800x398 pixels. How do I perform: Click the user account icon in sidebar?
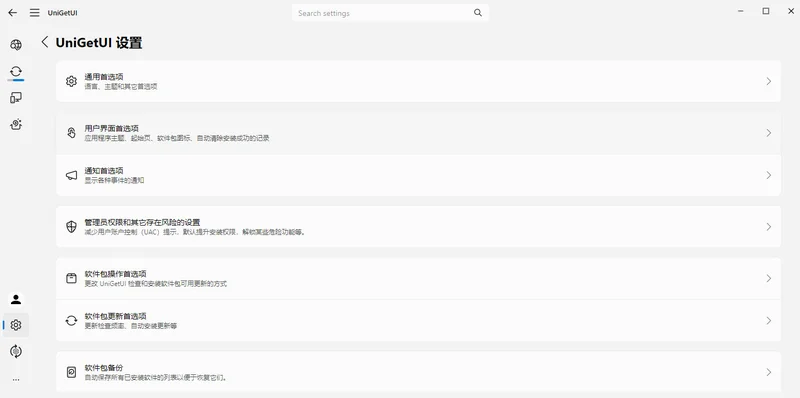[16, 300]
